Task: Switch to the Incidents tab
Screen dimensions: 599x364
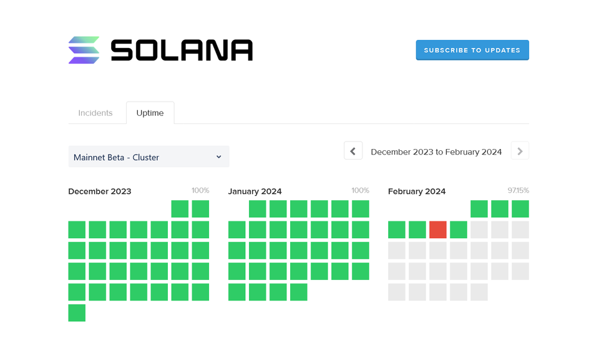Action: (95, 113)
